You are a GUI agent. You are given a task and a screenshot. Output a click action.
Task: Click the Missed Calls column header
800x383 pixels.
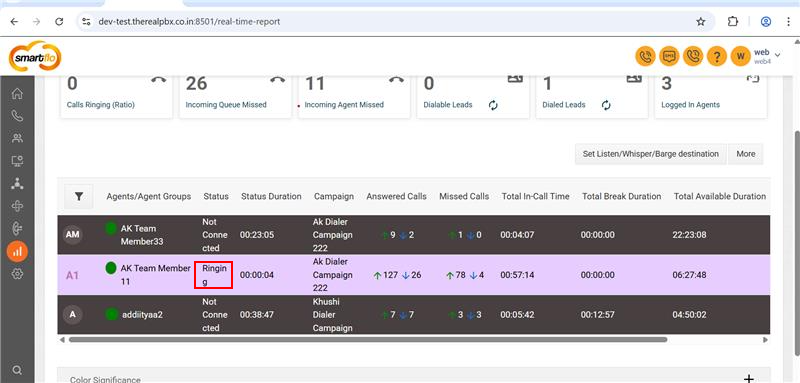(464, 196)
